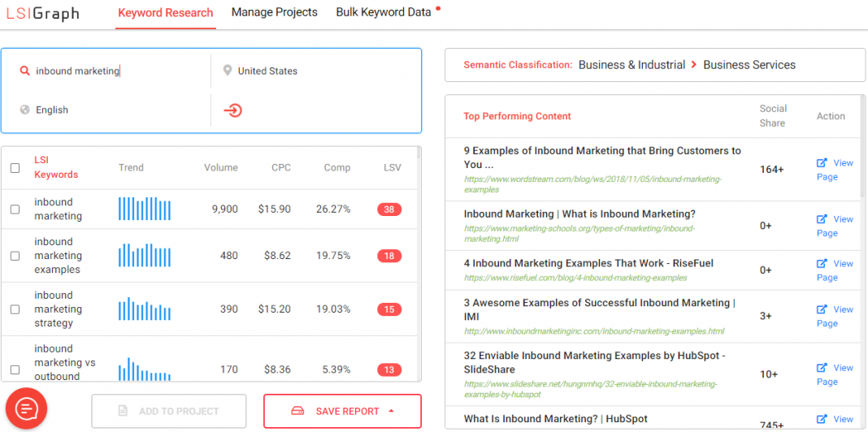This screenshot has height=432, width=868.
Task: Open the marketing-schools.org URL link
Action: click(579, 233)
